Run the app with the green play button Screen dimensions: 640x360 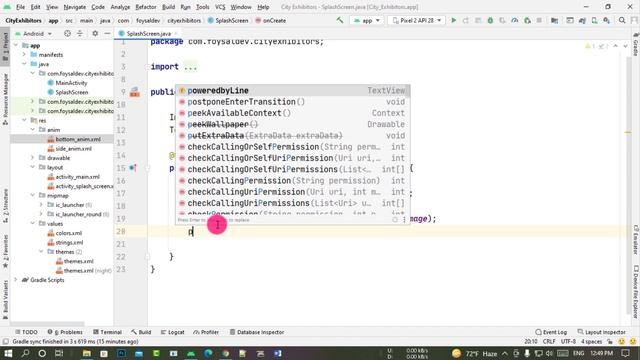[453, 20]
